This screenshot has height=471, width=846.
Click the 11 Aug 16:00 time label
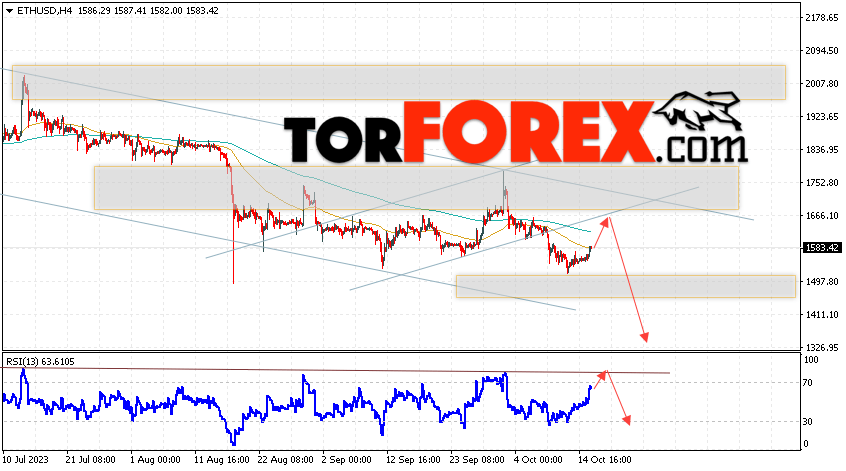pyautogui.click(x=222, y=460)
